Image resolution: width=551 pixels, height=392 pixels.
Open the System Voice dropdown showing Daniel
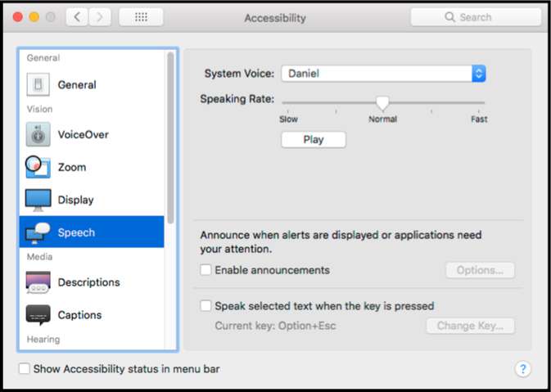(x=383, y=74)
